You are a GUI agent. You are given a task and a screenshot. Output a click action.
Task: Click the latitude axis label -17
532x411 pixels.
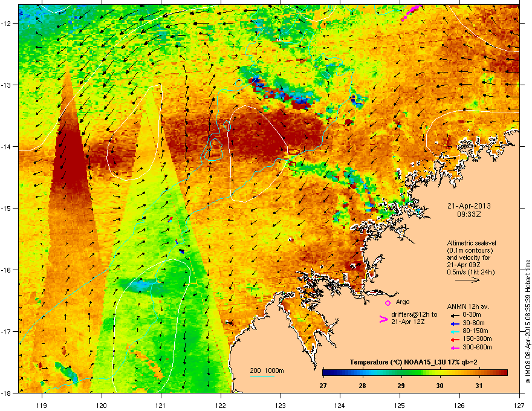[x=7, y=331]
